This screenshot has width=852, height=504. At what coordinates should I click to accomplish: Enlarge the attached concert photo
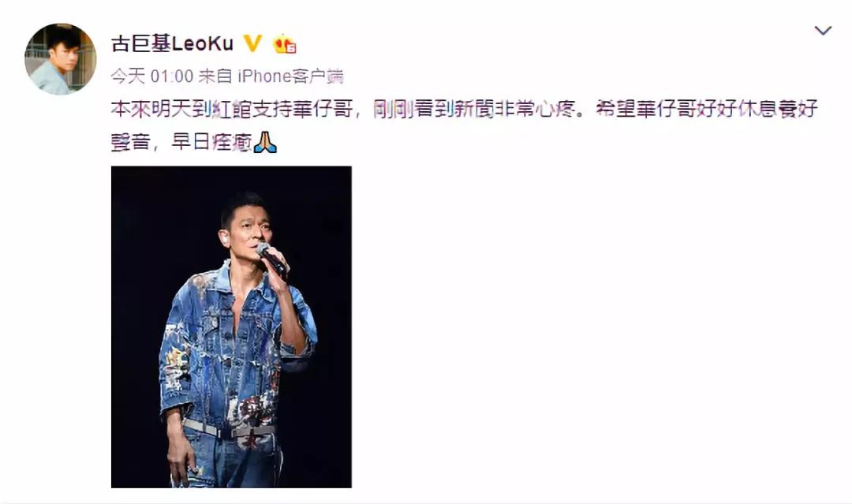click(231, 327)
